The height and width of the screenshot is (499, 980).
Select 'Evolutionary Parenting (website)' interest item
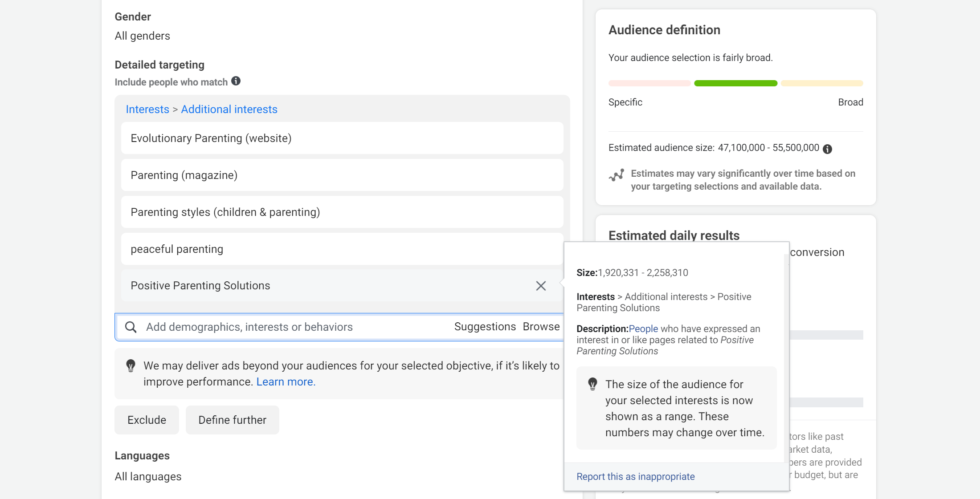(211, 138)
